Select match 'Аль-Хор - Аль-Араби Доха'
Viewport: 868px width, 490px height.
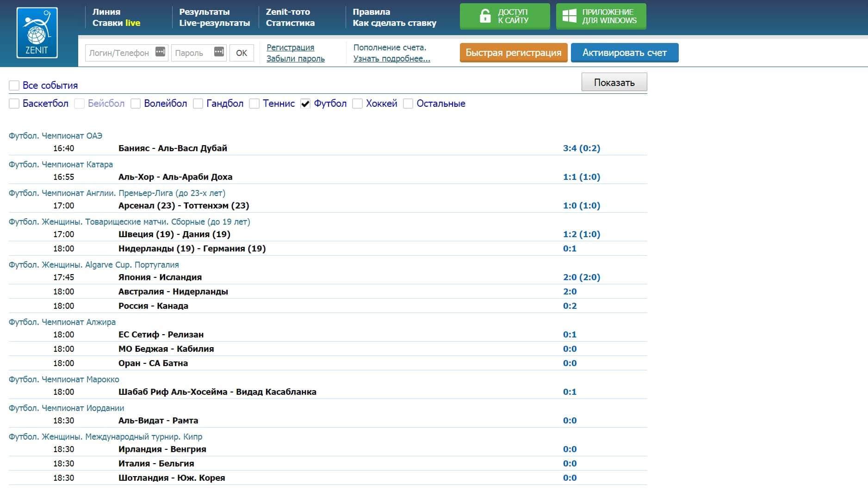point(175,177)
